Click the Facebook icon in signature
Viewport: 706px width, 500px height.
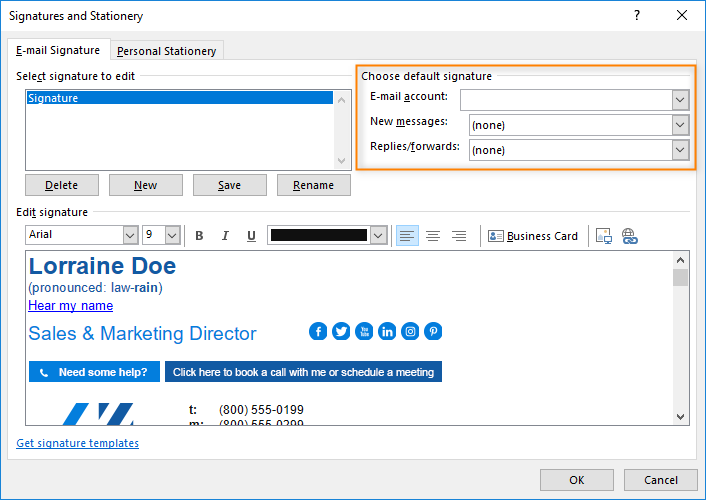(318, 332)
